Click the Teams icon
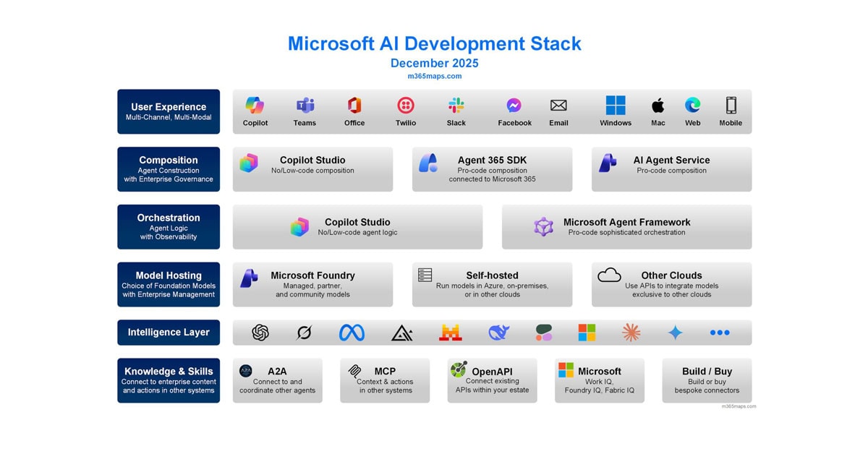The height and width of the screenshot is (454, 868). click(x=305, y=106)
